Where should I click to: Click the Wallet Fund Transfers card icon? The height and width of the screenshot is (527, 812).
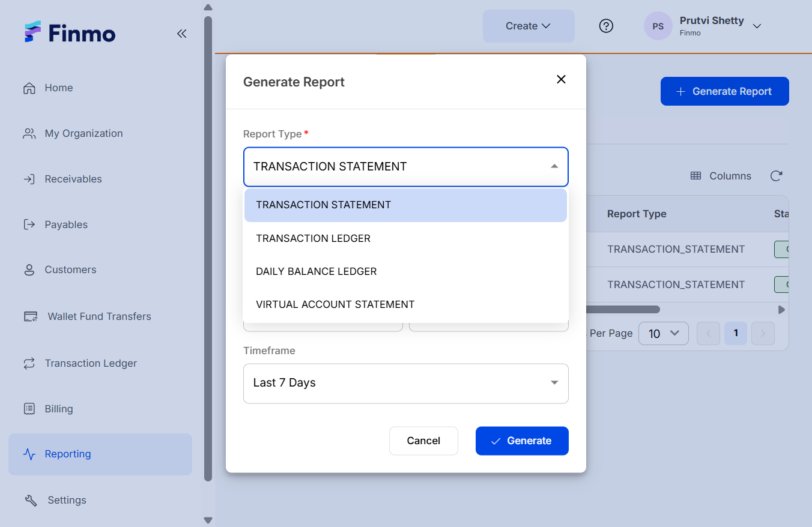(31, 316)
